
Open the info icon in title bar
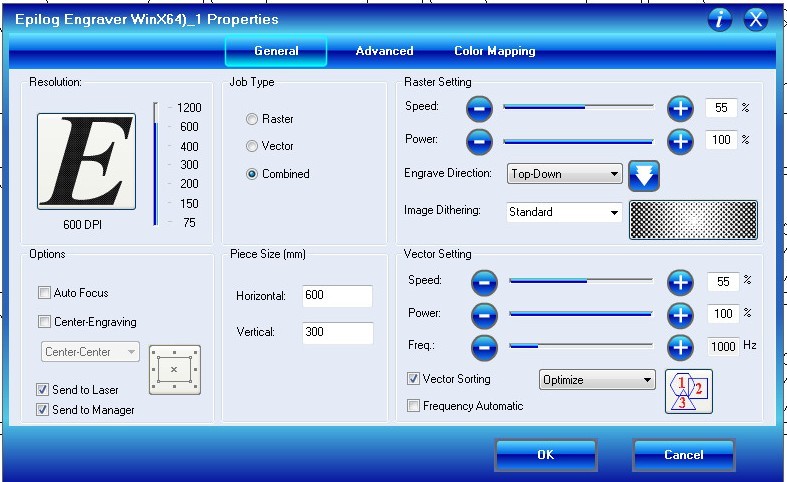coord(720,20)
